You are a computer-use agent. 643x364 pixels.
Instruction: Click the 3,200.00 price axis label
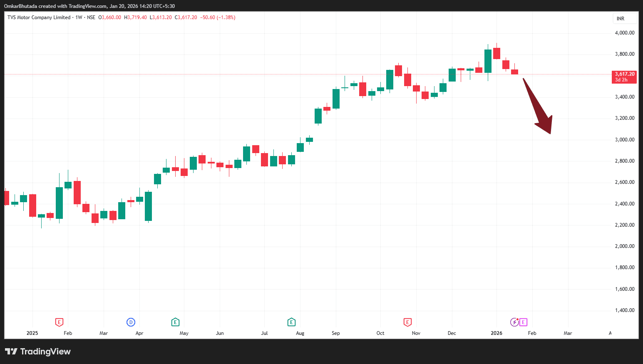click(625, 118)
